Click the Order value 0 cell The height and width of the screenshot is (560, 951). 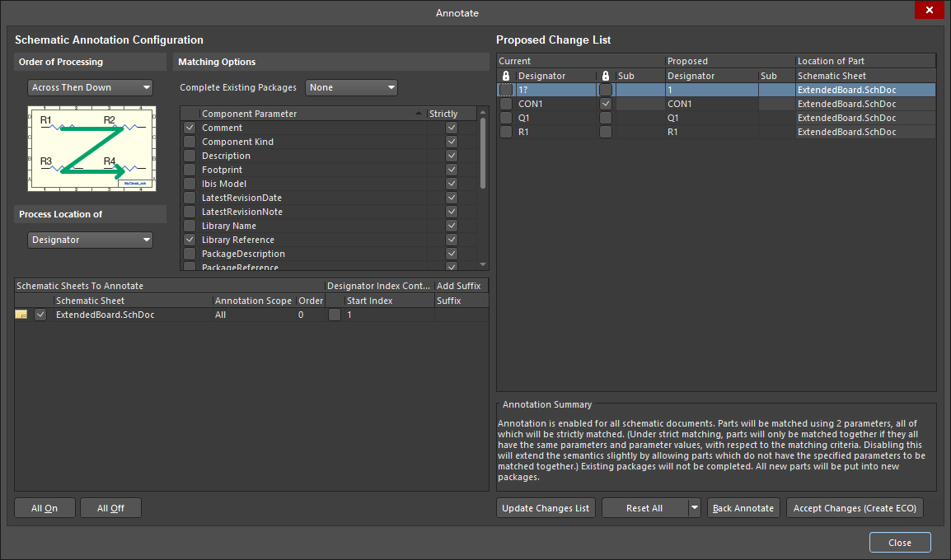point(311,315)
